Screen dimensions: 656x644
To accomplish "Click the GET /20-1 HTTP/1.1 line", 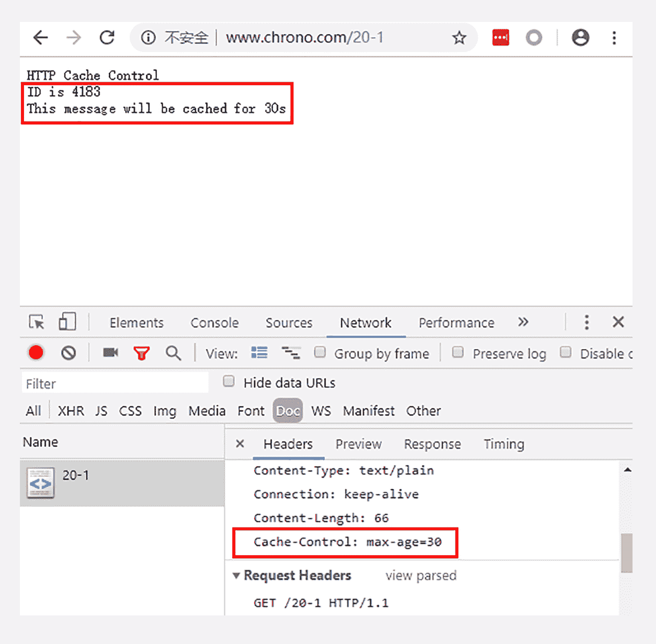I will pos(321,603).
